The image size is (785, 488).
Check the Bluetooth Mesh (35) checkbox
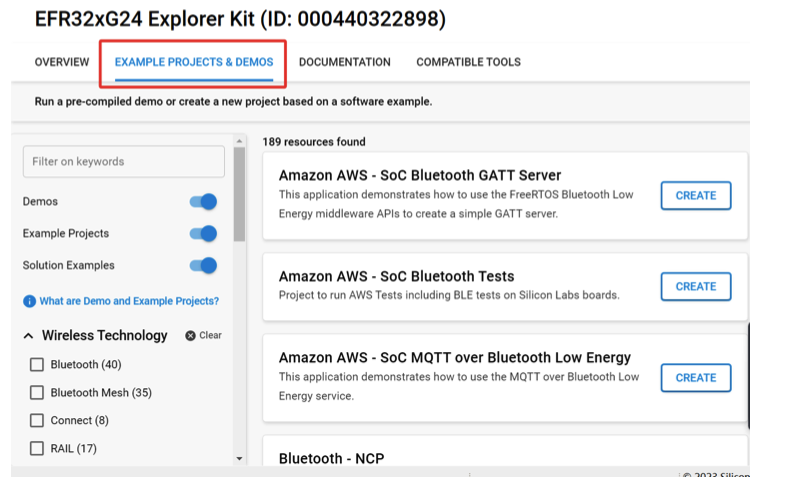[37, 392]
